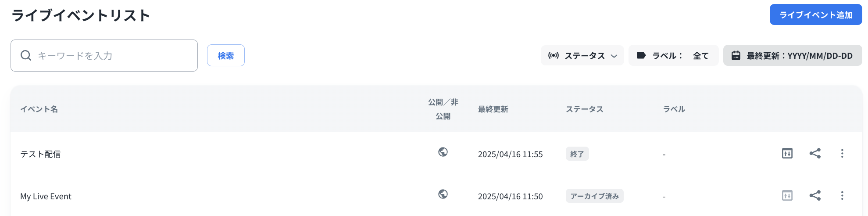Open the テスト配信 event row
The image size is (868, 216).
click(x=40, y=154)
